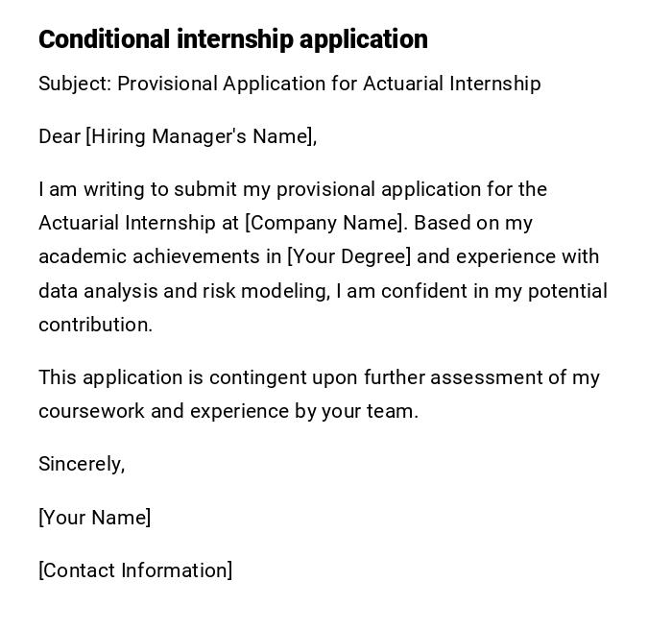The image size is (672, 630).
Task: Click the word 'contribution.' ending the first paragraph
Action: tap(95, 325)
